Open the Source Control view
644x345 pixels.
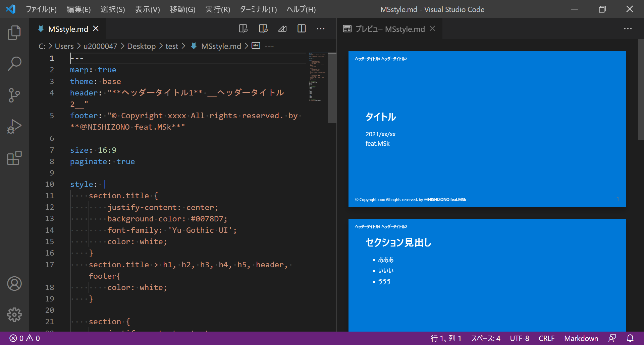(14, 95)
